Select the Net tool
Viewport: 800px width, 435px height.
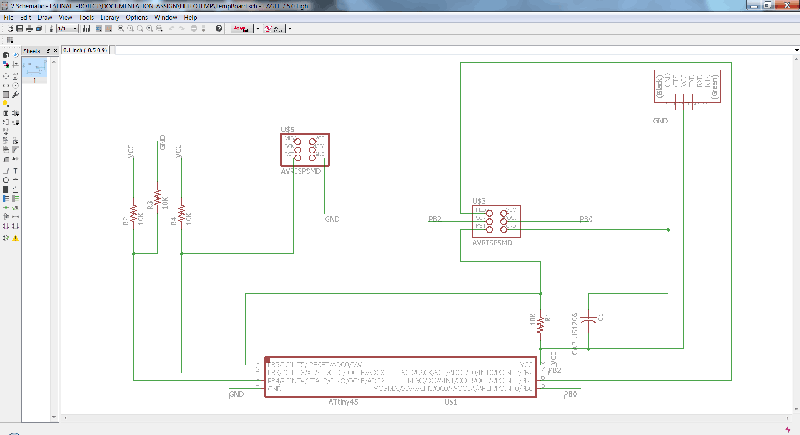15,198
